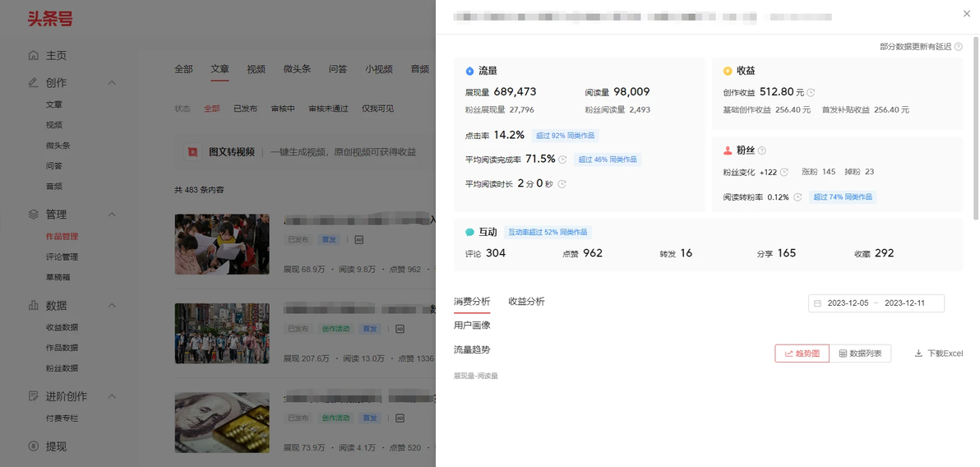Filter status by 审核未通过
The width and height of the screenshot is (980, 467).
tap(328, 109)
